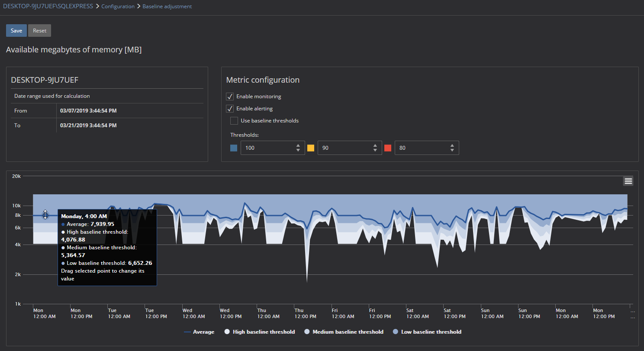The image size is (644, 351).
Task: Disable the Enable monitoring checkbox
Action: tap(230, 97)
